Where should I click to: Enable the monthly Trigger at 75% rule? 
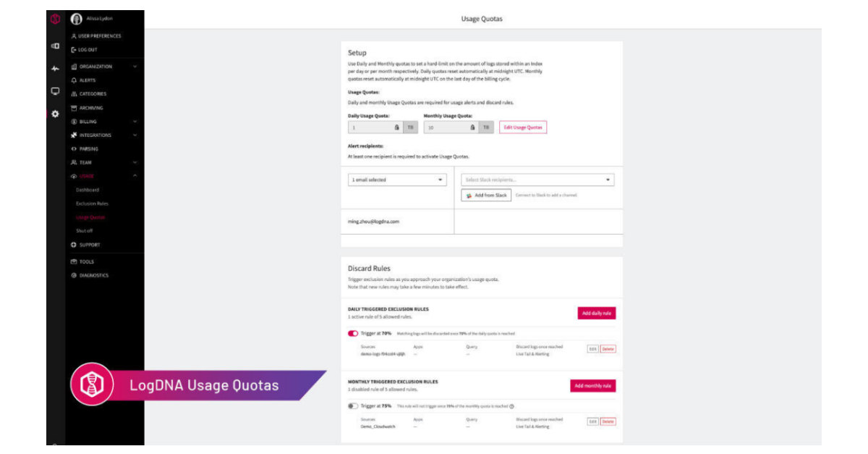(353, 406)
